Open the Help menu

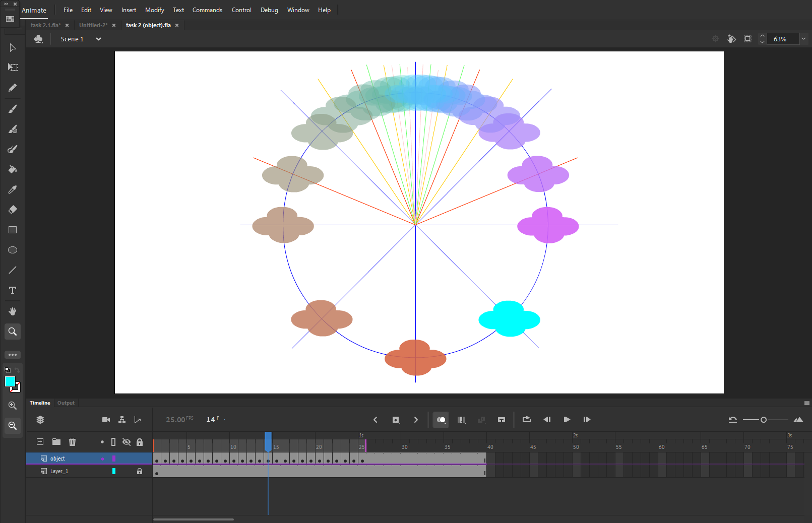(x=324, y=10)
